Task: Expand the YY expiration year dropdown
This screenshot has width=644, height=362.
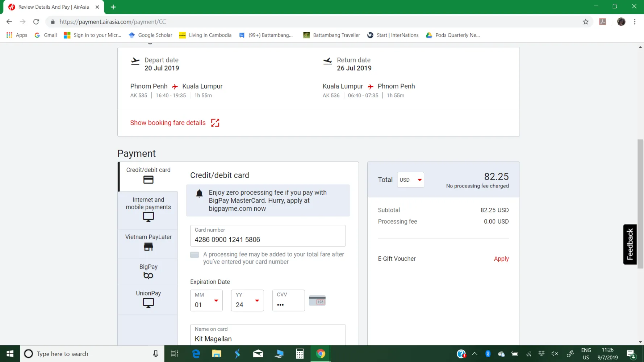Action: click(x=247, y=300)
